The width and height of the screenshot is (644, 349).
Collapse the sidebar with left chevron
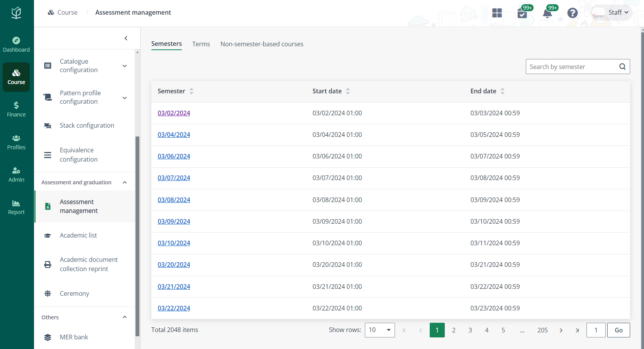point(126,38)
